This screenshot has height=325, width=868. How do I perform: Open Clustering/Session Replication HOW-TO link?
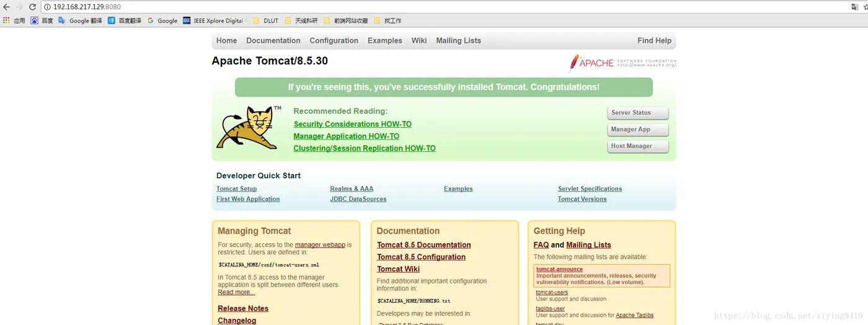(365, 148)
